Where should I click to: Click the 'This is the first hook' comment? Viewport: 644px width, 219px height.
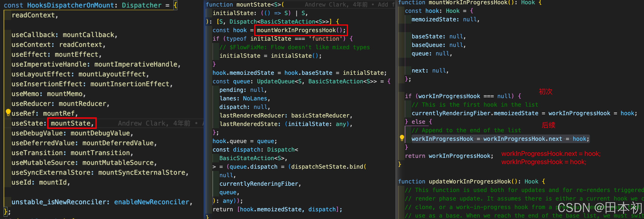(475, 105)
